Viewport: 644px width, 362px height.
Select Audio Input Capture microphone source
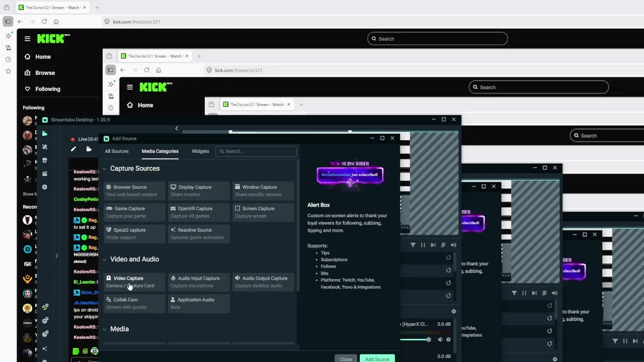pos(199,282)
